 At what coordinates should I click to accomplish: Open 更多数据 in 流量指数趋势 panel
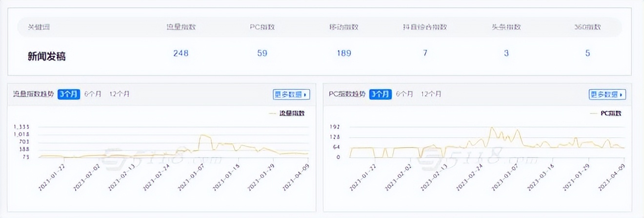[291, 94]
